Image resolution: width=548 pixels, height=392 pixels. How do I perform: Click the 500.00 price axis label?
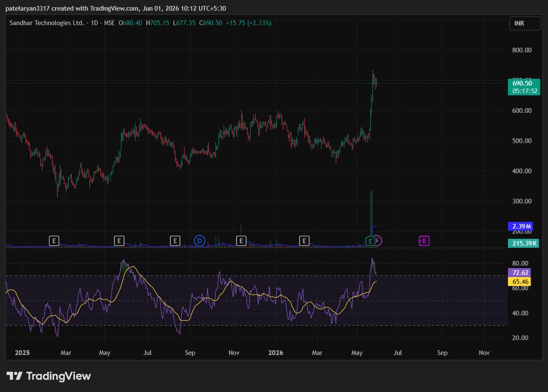pos(522,141)
